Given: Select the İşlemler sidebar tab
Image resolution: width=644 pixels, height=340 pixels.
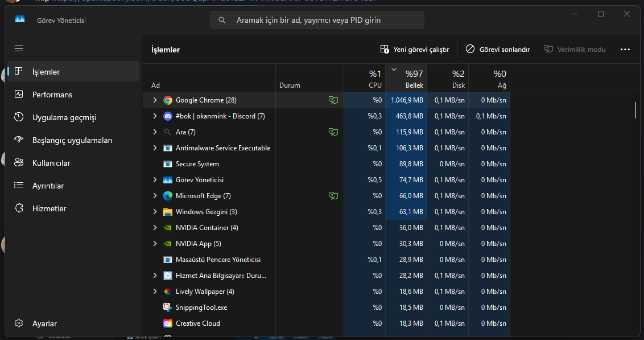Looking at the screenshot, I should pyautogui.click(x=73, y=72).
